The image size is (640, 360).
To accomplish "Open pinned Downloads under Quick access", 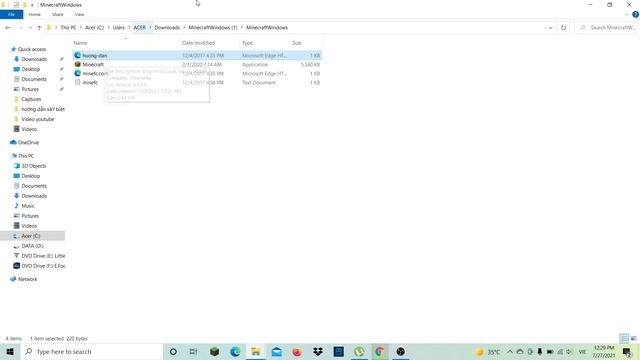I will point(34,59).
